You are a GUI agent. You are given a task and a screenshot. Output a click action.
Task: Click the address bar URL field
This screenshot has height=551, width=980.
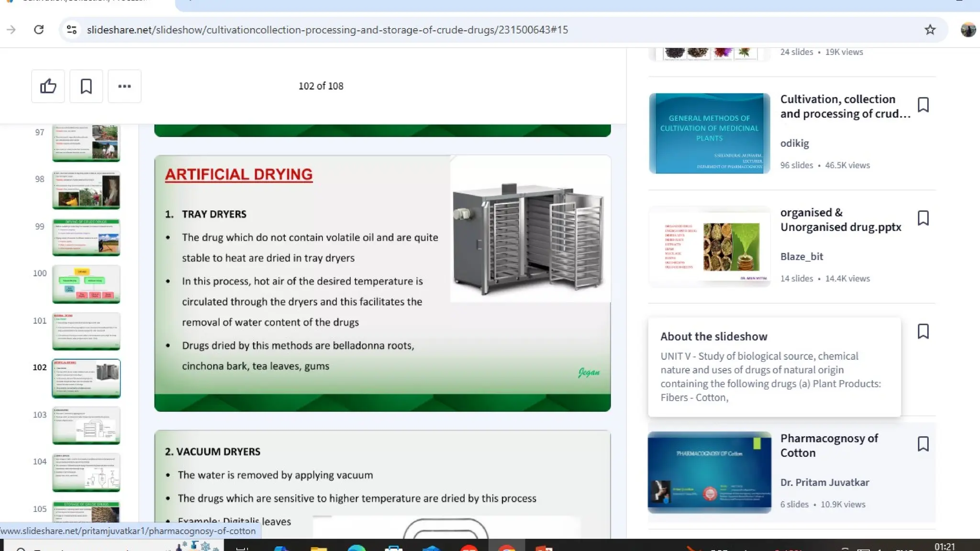327,30
